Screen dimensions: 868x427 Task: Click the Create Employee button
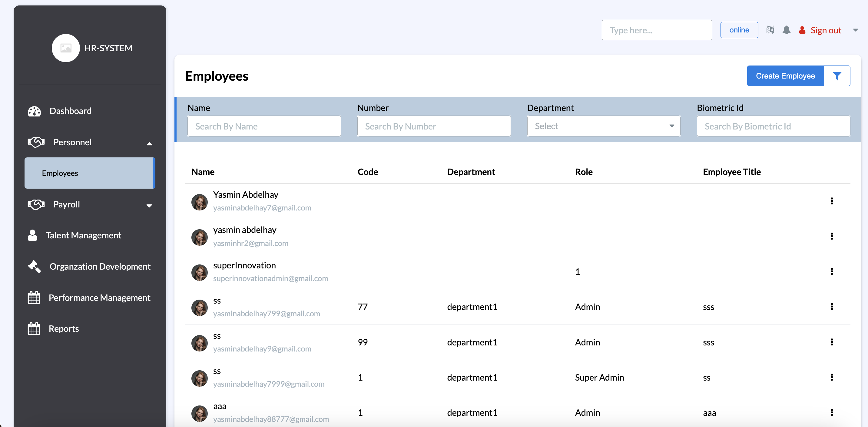click(x=785, y=76)
